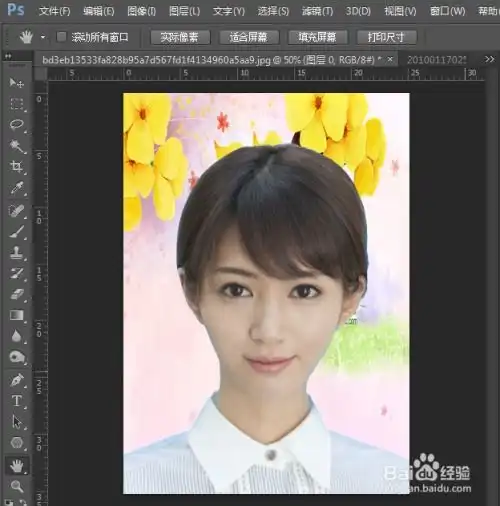Expand the toolbox panel double arrow
Viewport: 500px width, 506px height.
[x=7, y=56]
